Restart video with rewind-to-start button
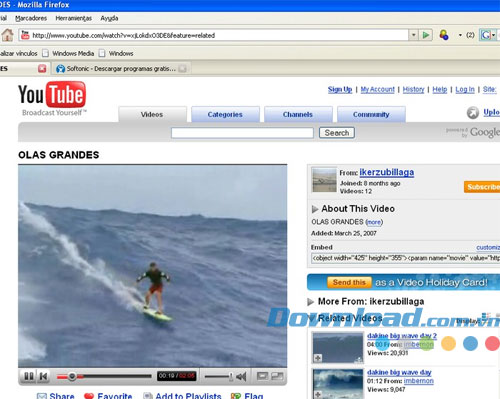Viewport: 500px width, 399px height. coord(43,377)
